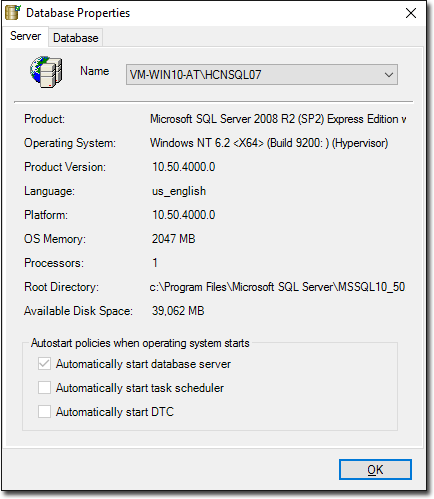
Task: Open the server Name dropdown arrow
Action: (389, 75)
